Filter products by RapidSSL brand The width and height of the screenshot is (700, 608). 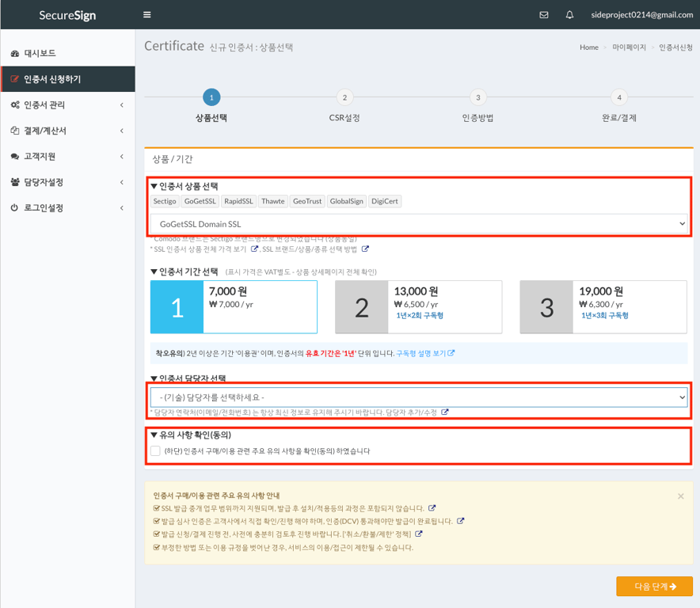(x=238, y=201)
